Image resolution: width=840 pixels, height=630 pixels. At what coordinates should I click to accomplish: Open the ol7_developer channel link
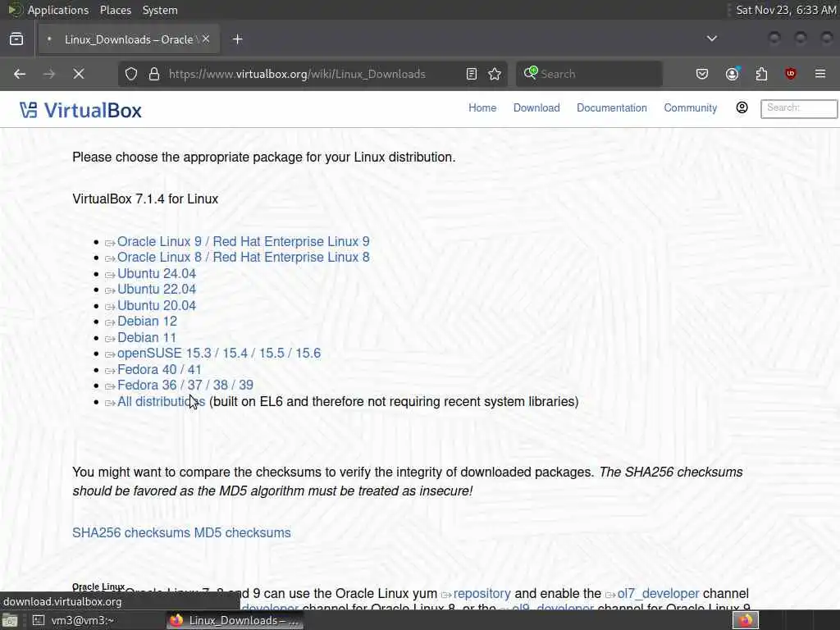point(658,594)
